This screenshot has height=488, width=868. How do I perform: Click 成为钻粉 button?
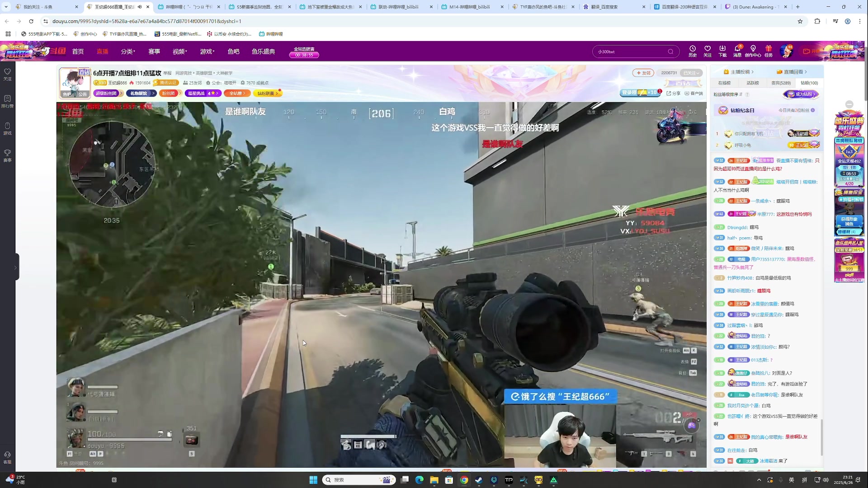801,94
